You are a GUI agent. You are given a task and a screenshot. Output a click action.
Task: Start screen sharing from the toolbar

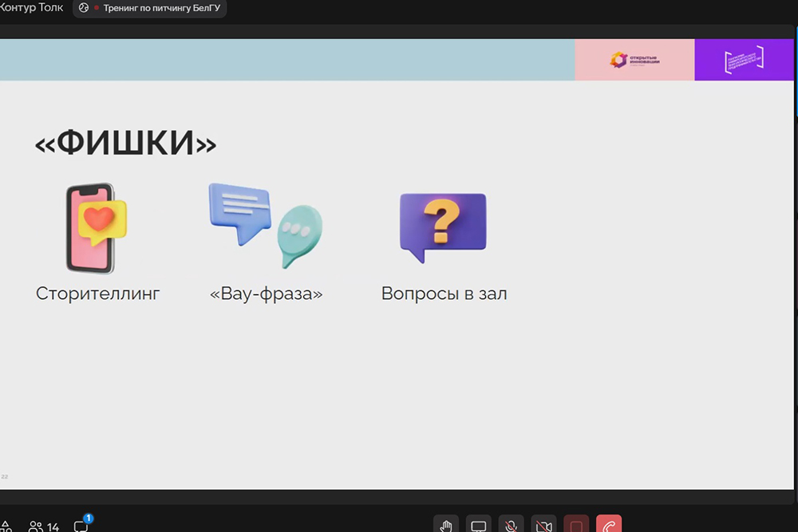coord(479,526)
